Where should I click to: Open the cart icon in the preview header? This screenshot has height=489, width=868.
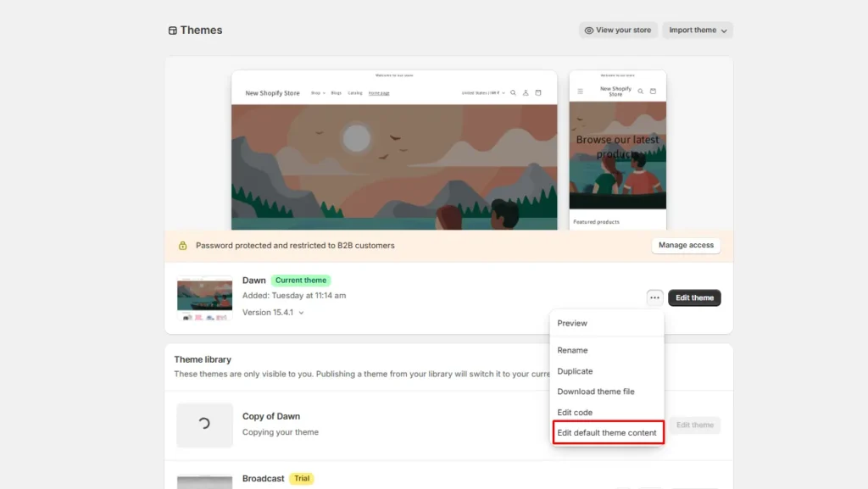pos(538,92)
